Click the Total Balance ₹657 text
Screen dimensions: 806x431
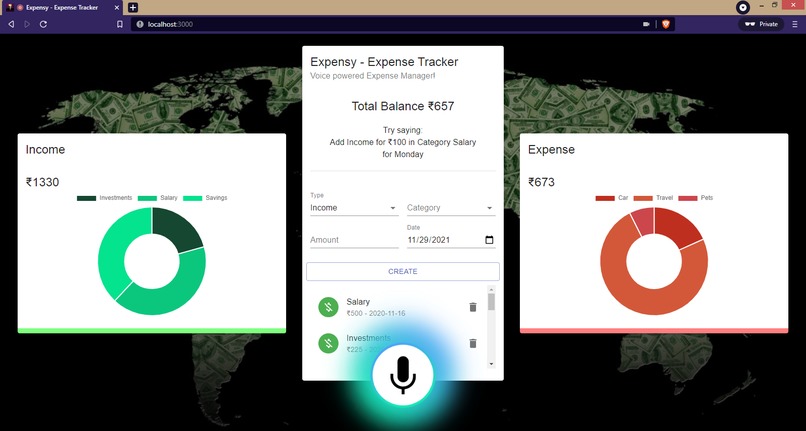click(402, 106)
